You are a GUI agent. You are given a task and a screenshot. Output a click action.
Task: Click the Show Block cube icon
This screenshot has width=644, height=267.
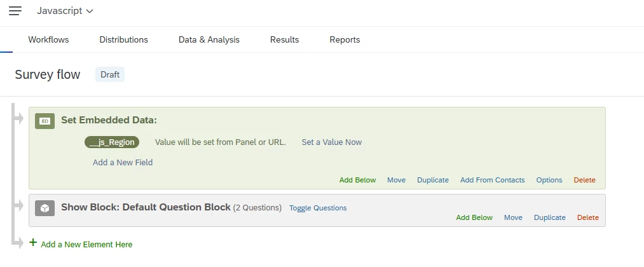[x=45, y=209]
